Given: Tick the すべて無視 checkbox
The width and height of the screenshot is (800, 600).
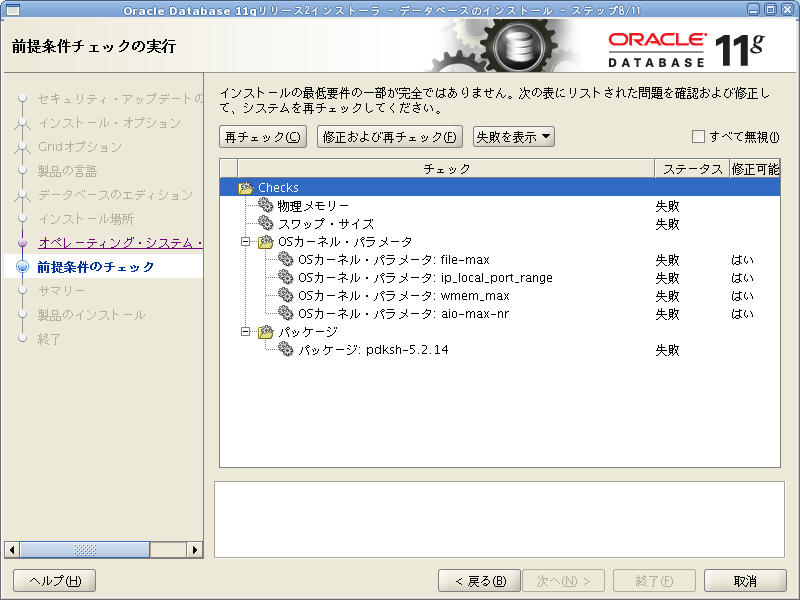Looking at the screenshot, I should [698, 137].
